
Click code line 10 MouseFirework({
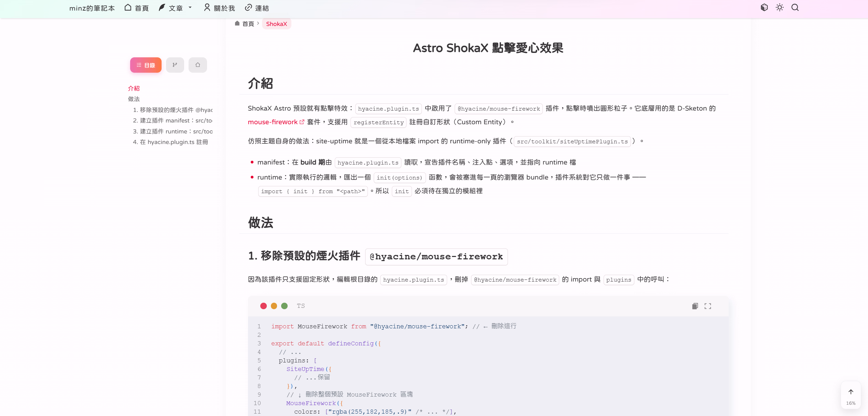coord(314,403)
